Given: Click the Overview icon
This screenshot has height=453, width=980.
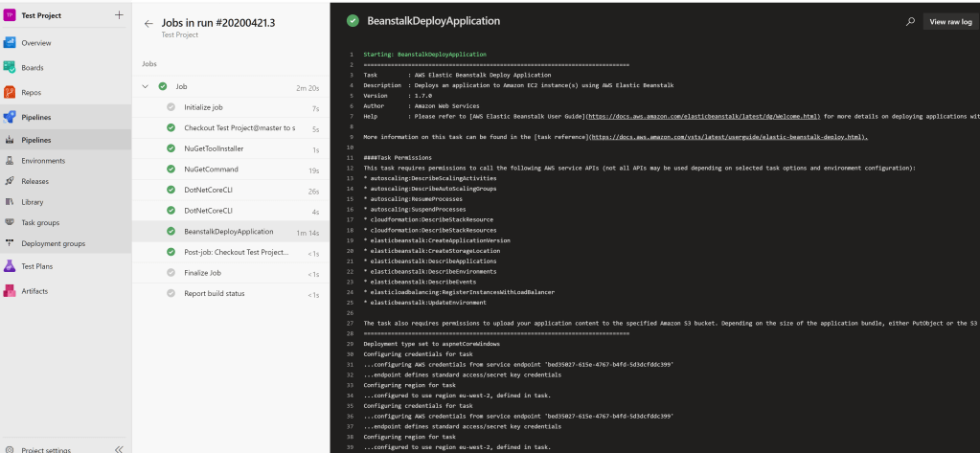Looking at the screenshot, I should point(10,43).
